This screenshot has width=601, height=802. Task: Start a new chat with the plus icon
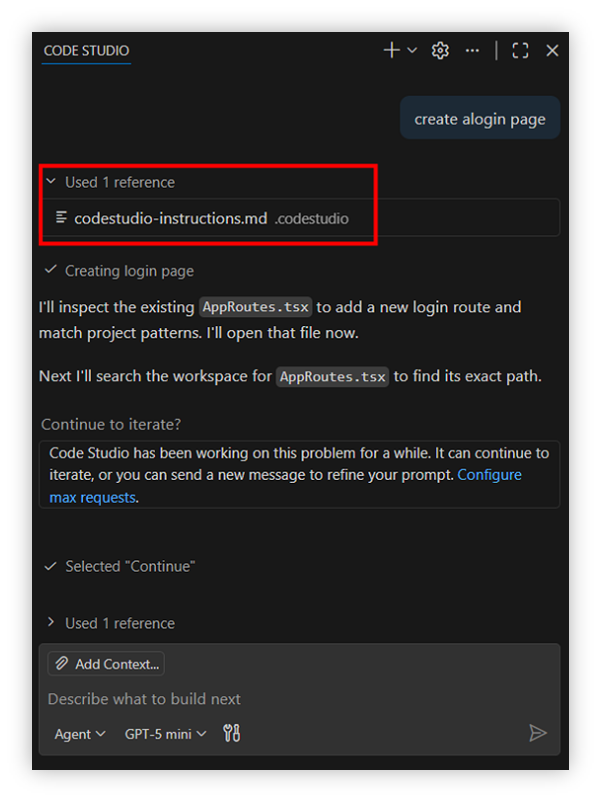tap(391, 50)
